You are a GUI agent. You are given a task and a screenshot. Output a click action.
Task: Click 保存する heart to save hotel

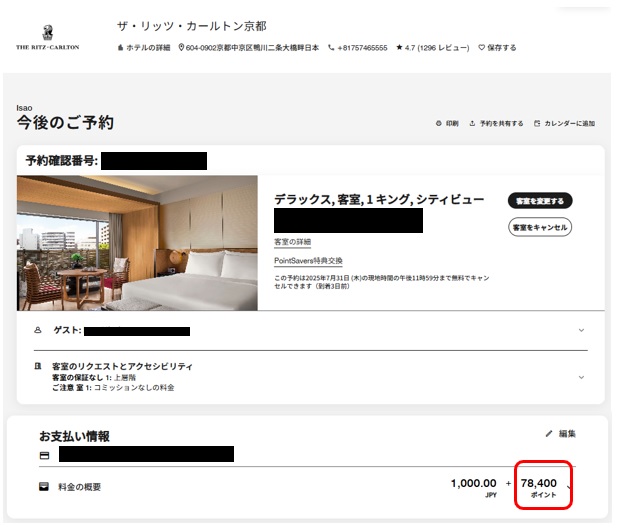click(x=497, y=48)
